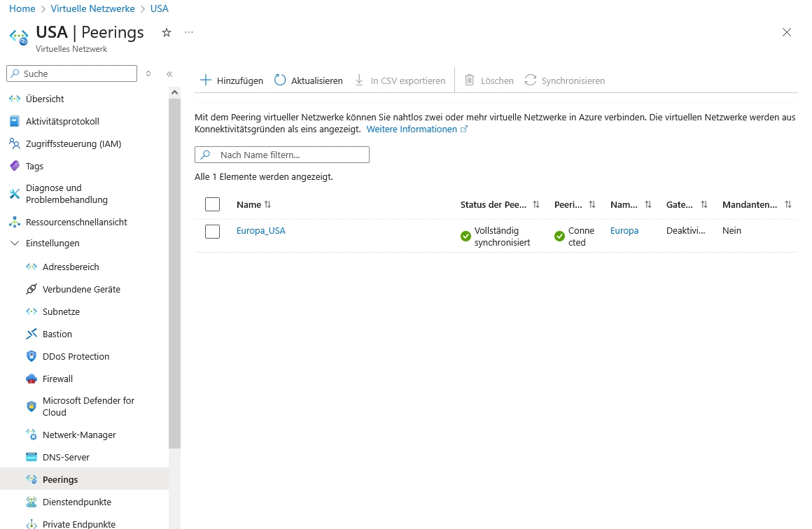Select Aktivitätsprotokoll in the sidebar
812x529 pixels.
(x=62, y=122)
